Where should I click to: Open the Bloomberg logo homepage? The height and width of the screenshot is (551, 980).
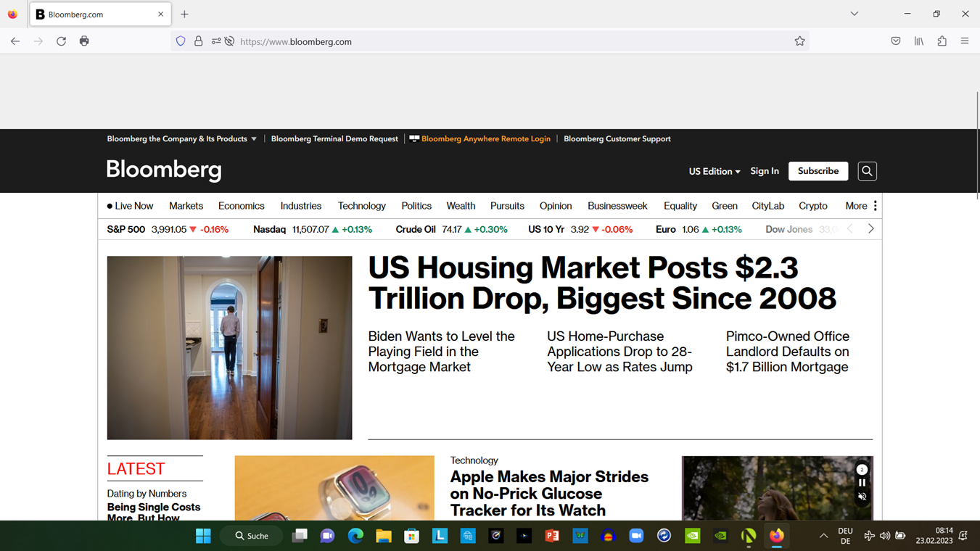tap(164, 170)
